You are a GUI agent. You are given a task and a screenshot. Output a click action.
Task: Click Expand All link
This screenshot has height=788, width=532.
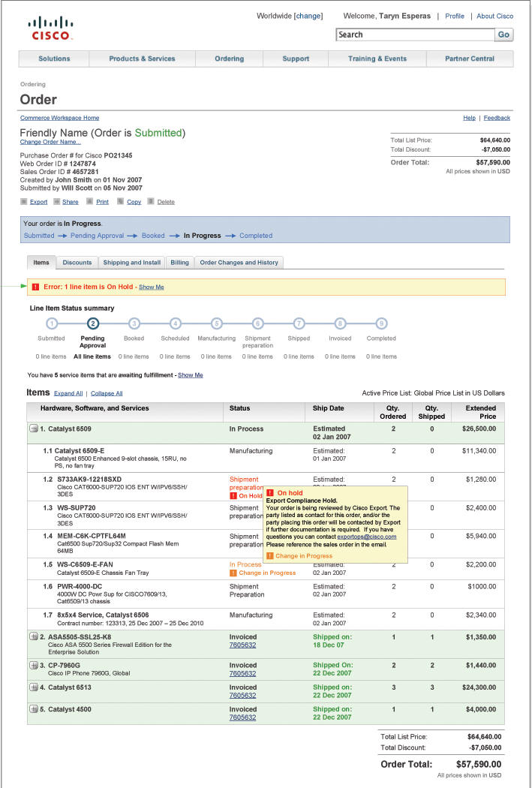68,393
